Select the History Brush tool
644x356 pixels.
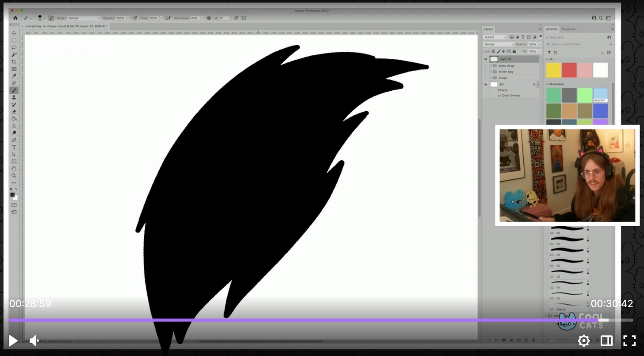[x=14, y=104]
